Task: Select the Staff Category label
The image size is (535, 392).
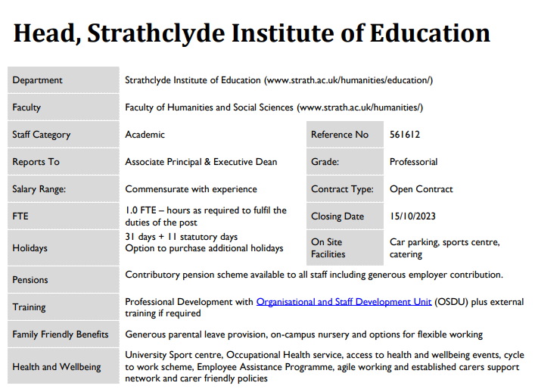Action: click(x=64, y=135)
